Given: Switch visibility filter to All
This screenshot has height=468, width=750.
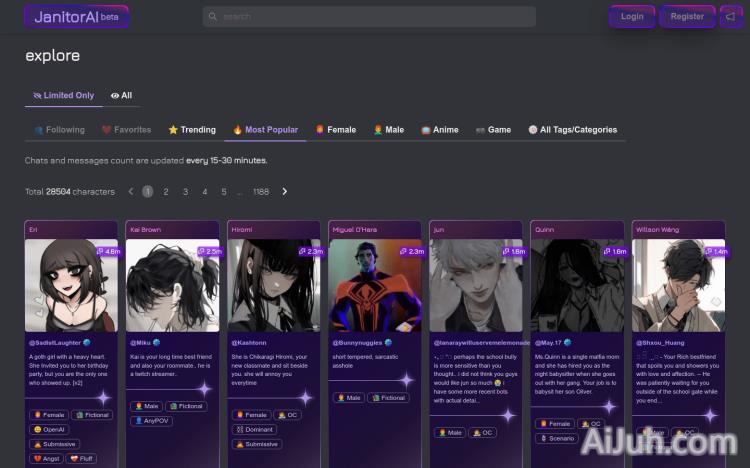Looking at the screenshot, I should pos(121,96).
